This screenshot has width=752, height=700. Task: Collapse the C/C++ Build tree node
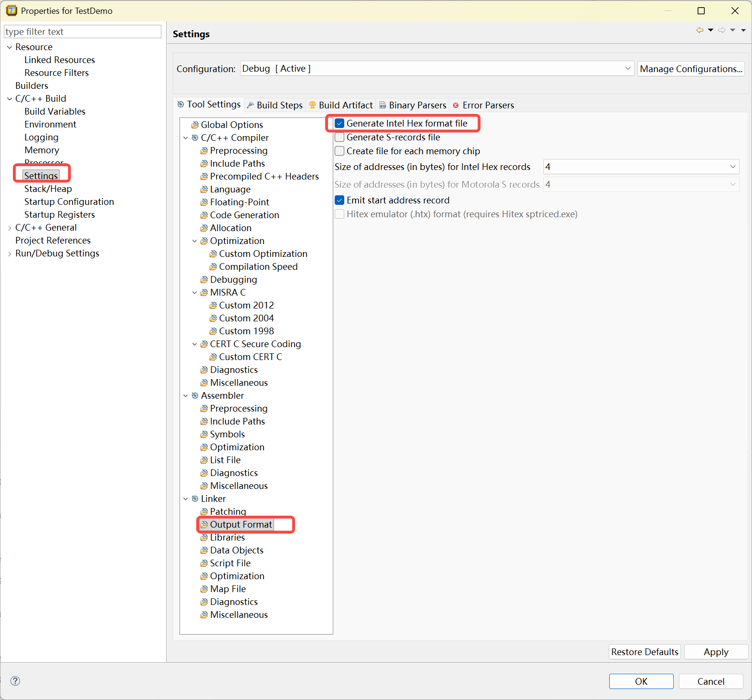point(10,99)
